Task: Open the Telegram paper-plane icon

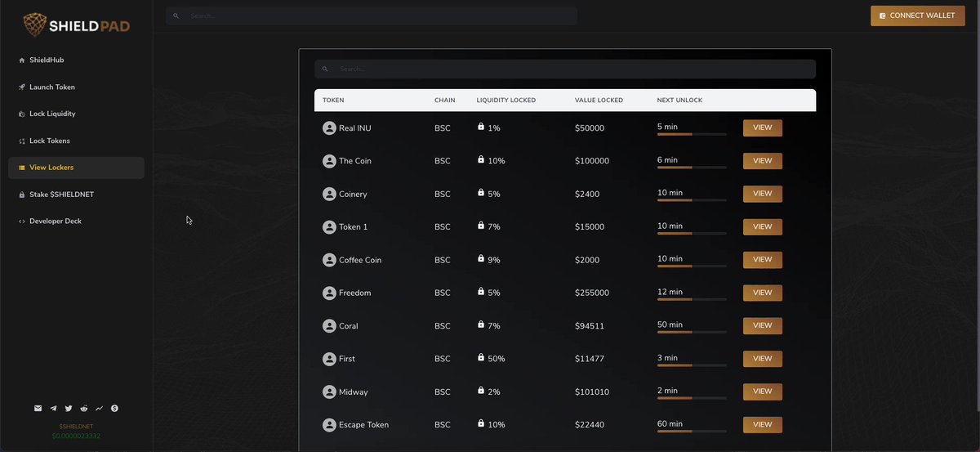Action: [x=53, y=408]
